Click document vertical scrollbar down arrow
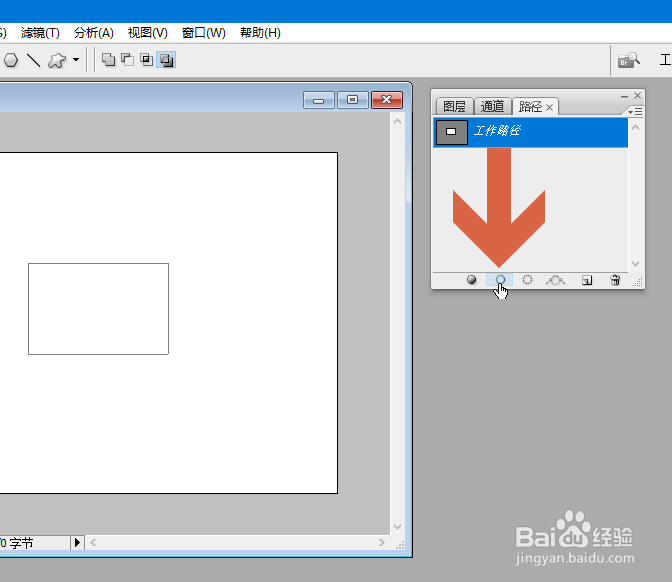Image resolution: width=672 pixels, height=582 pixels. (x=397, y=527)
